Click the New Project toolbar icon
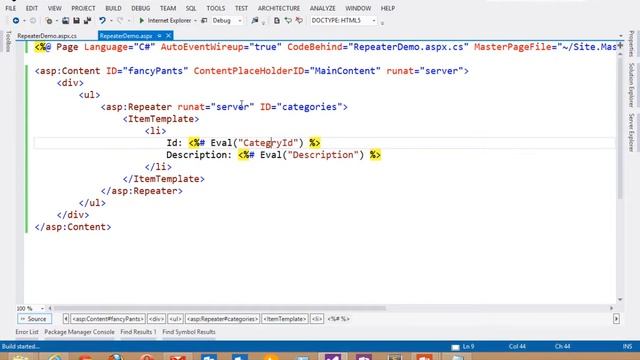Screen dimensions: 640x360 pos(49,20)
